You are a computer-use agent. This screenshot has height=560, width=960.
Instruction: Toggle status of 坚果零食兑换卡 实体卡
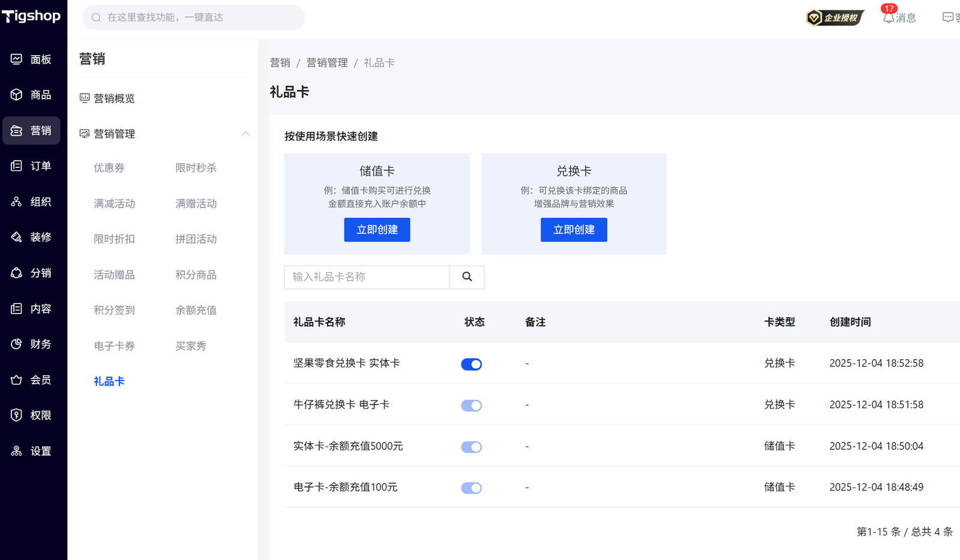(x=471, y=364)
